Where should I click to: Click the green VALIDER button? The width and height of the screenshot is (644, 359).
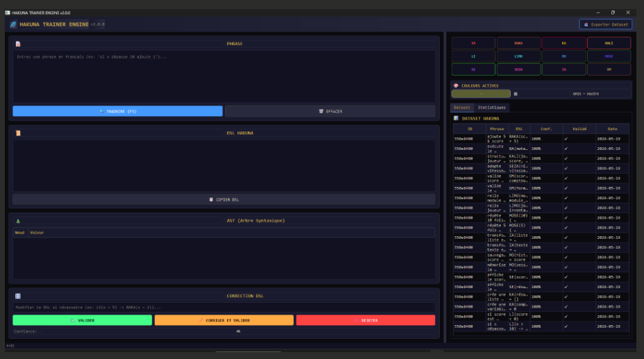click(x=82, y=320)
